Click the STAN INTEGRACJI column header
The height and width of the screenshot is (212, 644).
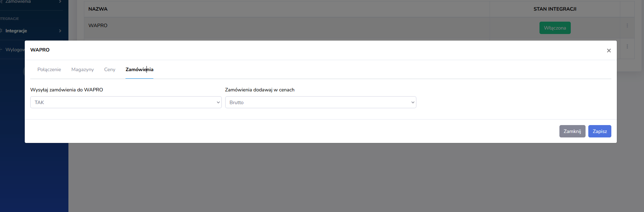555,9
